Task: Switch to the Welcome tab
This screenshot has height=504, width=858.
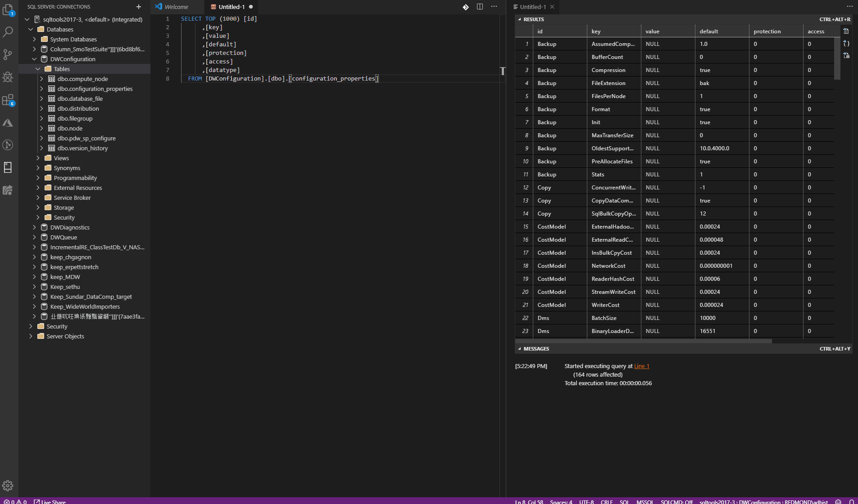Action: (177, 6)
